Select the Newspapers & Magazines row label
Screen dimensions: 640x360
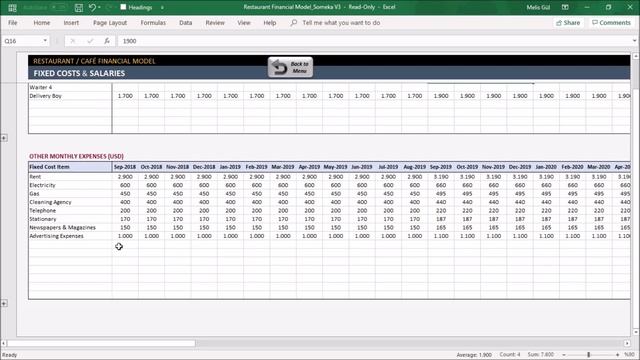[x=62, y=228]
